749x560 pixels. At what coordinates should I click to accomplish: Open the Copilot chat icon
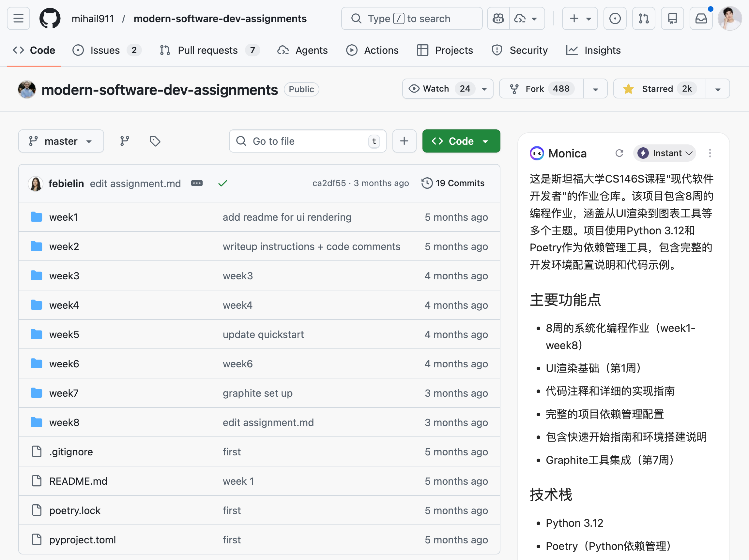point(498,19)
